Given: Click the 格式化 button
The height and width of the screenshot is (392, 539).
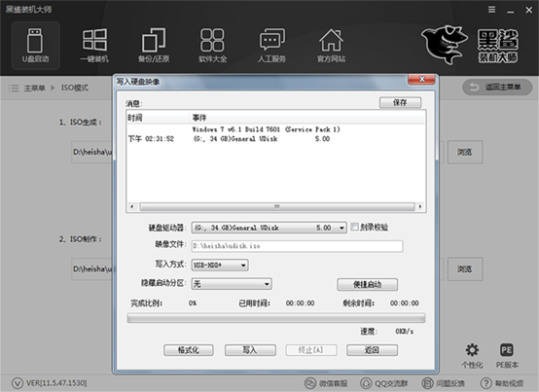Looking at the screenshot, I should (x=189, y=350).
